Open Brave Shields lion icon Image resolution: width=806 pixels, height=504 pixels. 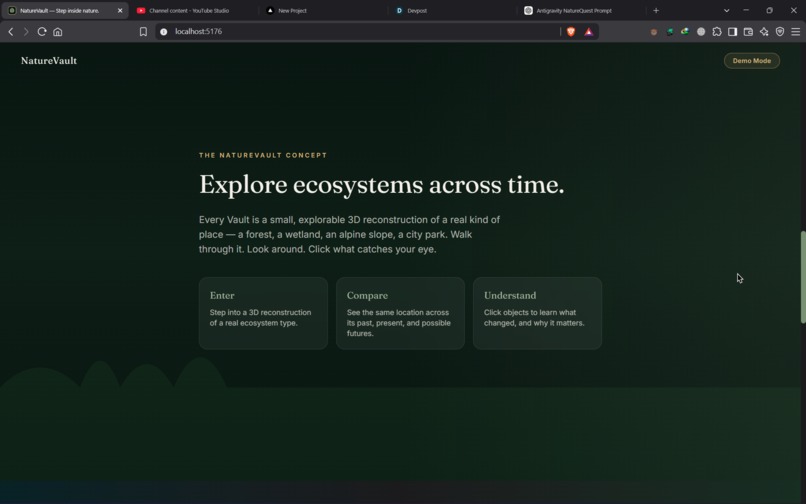pos(571,31)
